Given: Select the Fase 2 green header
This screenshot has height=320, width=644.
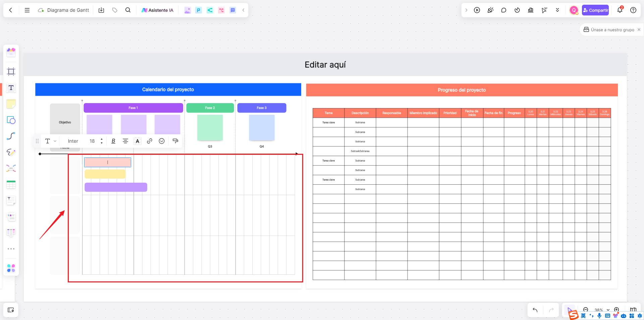Looking at the screenshot, I should pos(210,108).
